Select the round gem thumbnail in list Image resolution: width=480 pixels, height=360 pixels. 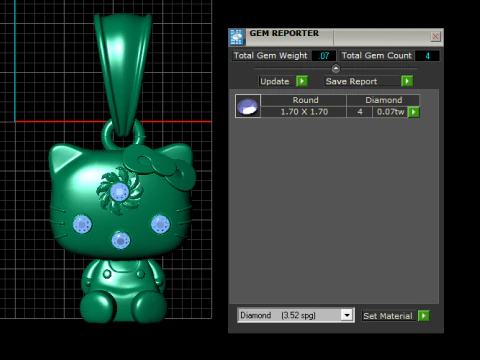[248, 106]
